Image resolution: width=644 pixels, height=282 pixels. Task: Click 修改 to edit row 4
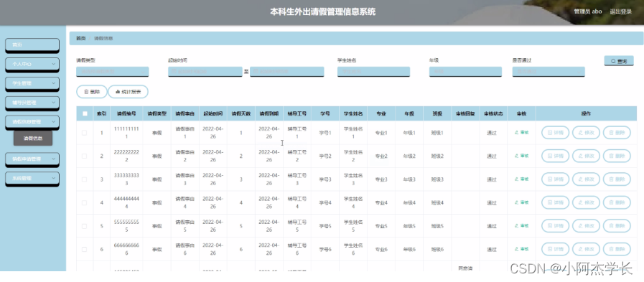(586, 203)
